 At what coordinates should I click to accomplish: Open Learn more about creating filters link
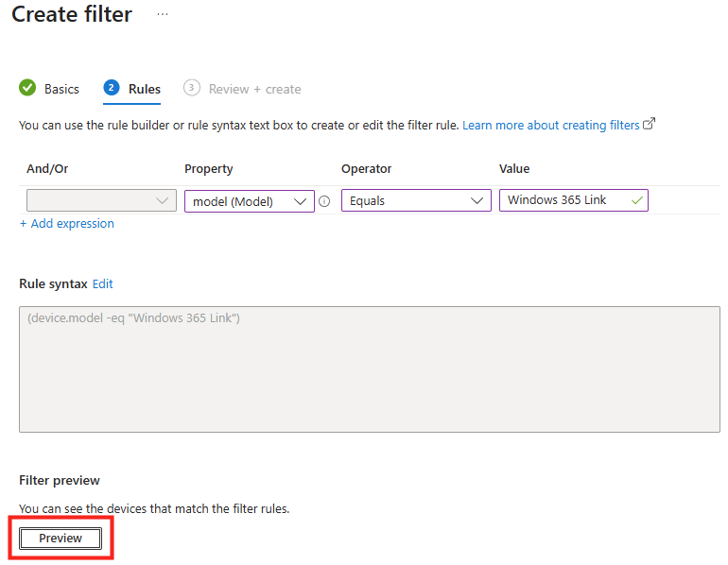(550, 125)
